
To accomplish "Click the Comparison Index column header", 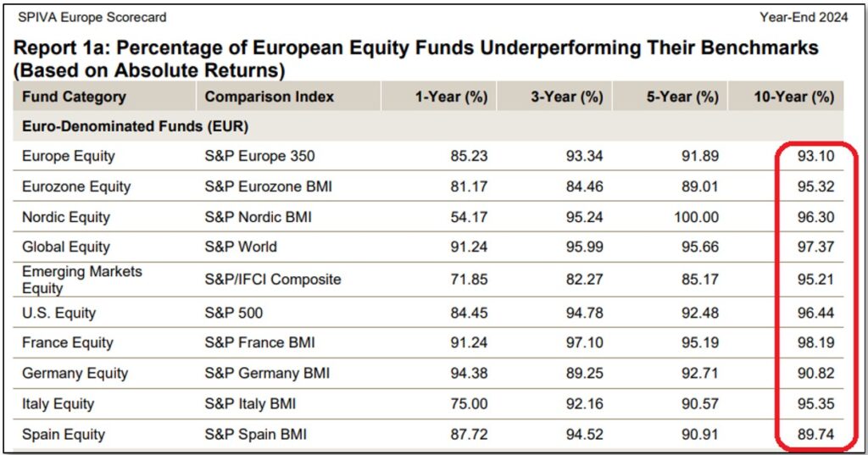I will [270, 97].
